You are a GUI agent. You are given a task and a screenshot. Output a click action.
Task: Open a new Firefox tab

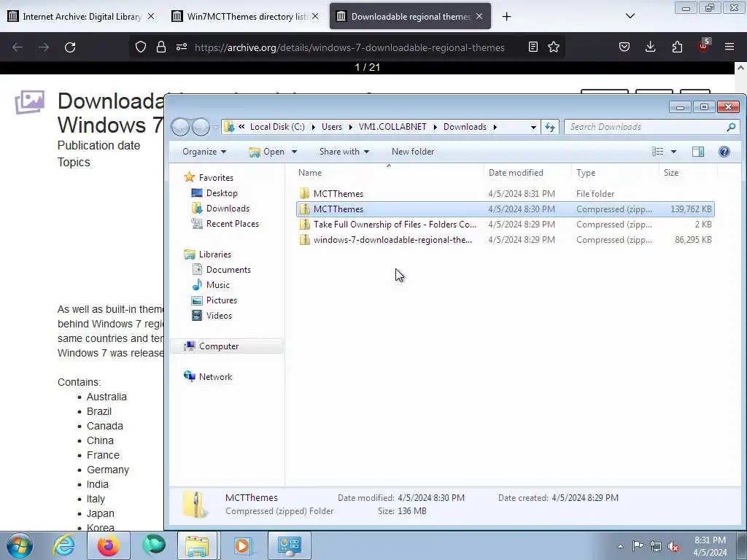[506, 17]
